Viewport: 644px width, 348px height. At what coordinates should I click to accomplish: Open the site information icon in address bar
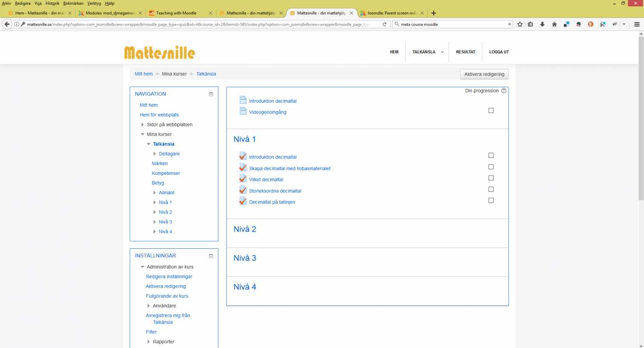pyautogui.click(x=16, y=24)
